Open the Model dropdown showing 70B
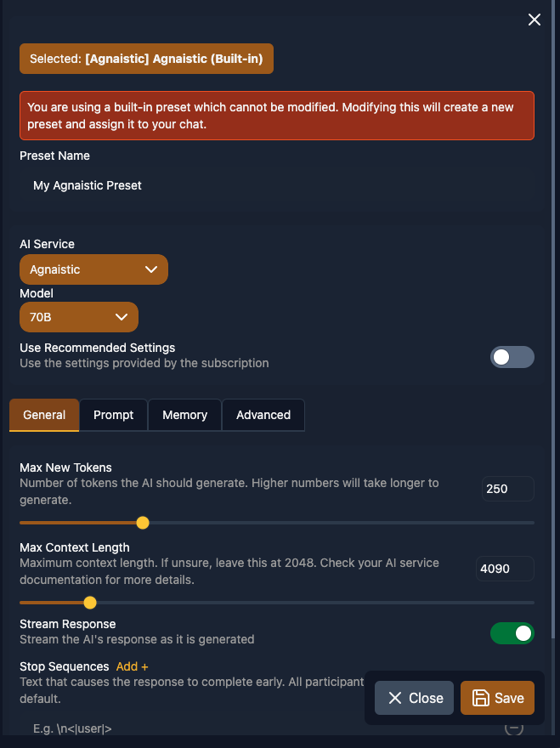The image size is (560, 748). [x=78, y=317]
